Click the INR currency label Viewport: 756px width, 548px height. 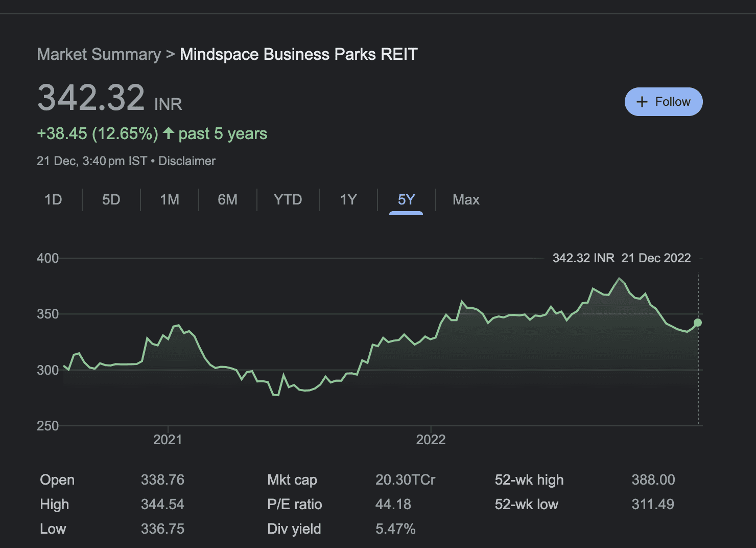click(x=168, y=104)
